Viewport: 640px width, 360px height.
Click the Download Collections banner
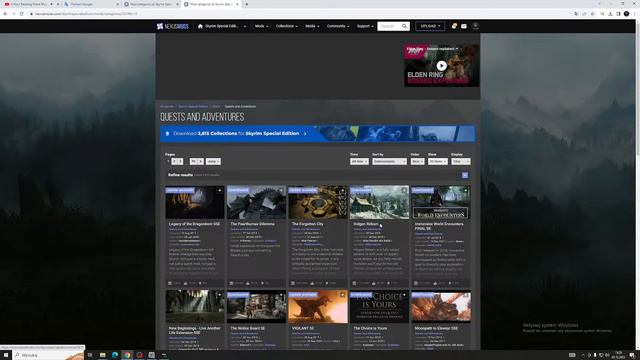318,134
